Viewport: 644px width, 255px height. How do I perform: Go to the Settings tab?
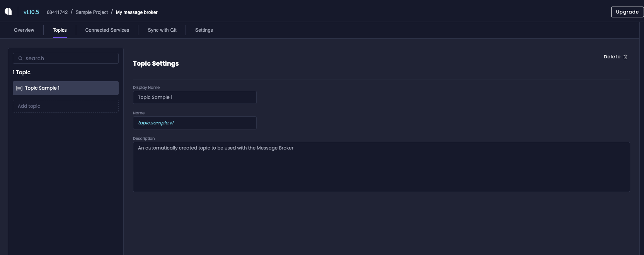coord(204,30)
